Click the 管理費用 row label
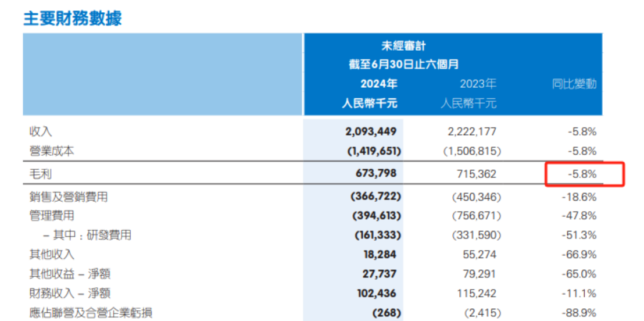 click(52, 216)
